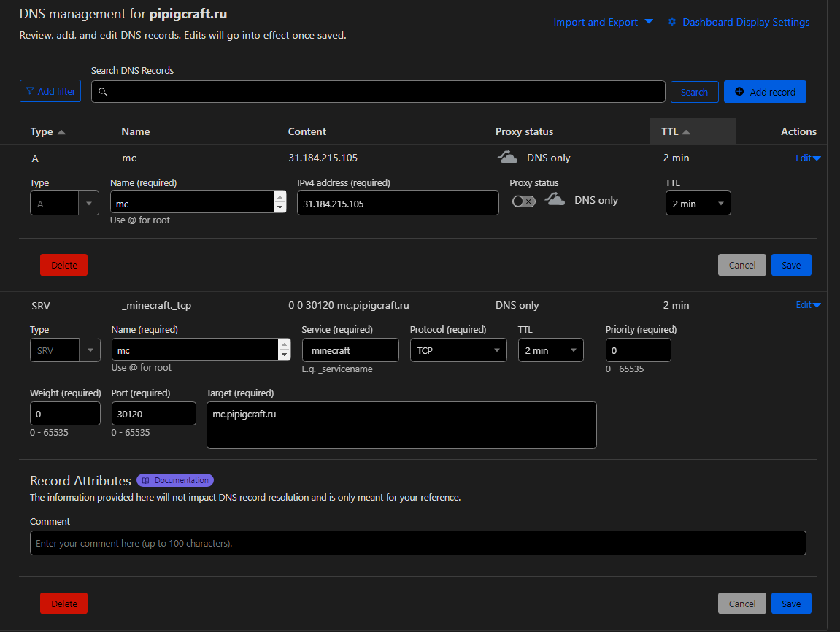Click the SRV content 0 0 30120 mc.pipigcraft.ru
840x632 pixels.
[x=349, y=305]
